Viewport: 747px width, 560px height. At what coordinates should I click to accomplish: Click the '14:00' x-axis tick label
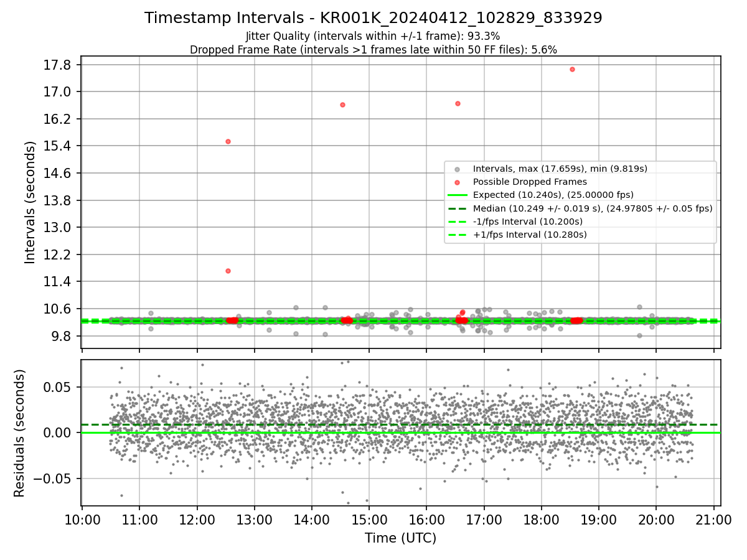click(311, 520)
